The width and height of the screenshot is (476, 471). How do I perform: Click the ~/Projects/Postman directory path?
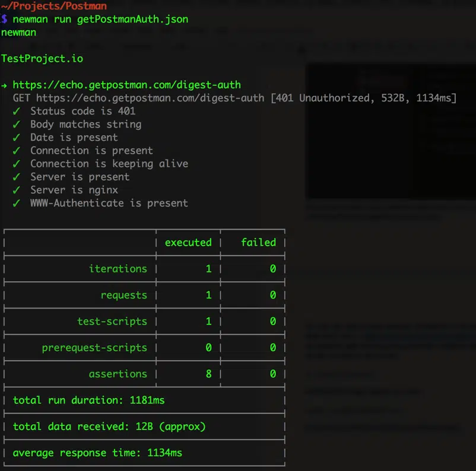pos(54,6)
